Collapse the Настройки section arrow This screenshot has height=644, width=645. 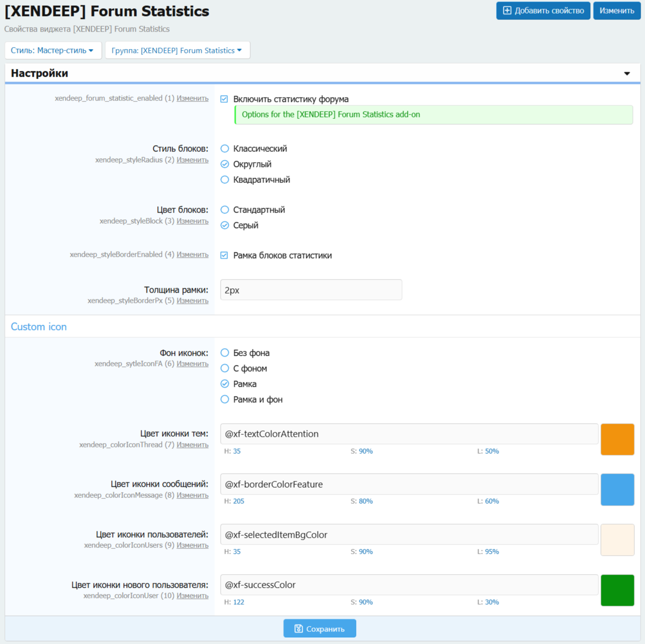point(627,74)
